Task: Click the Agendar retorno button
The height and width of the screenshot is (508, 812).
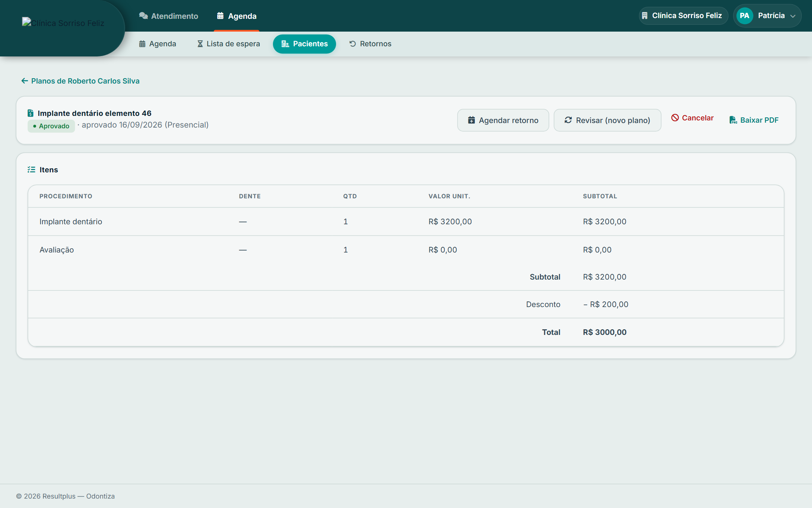Action: click(x=503, y=120)
